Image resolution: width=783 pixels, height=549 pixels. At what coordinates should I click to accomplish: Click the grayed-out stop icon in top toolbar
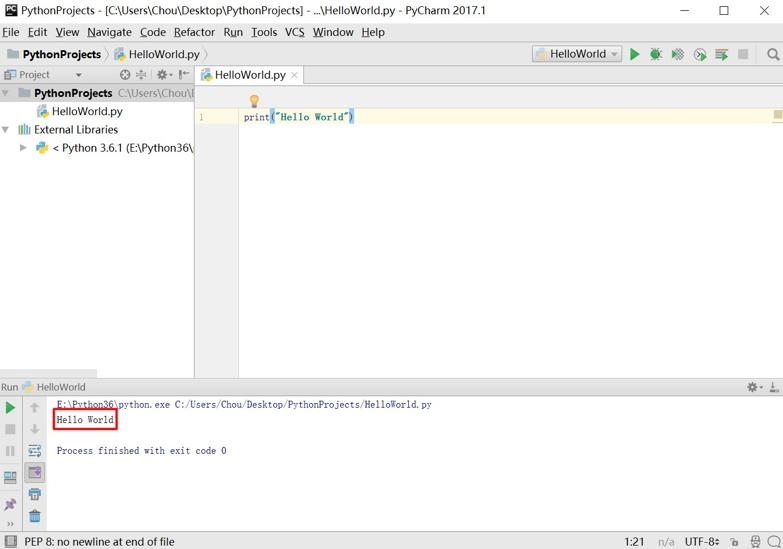tap(743, 54)
